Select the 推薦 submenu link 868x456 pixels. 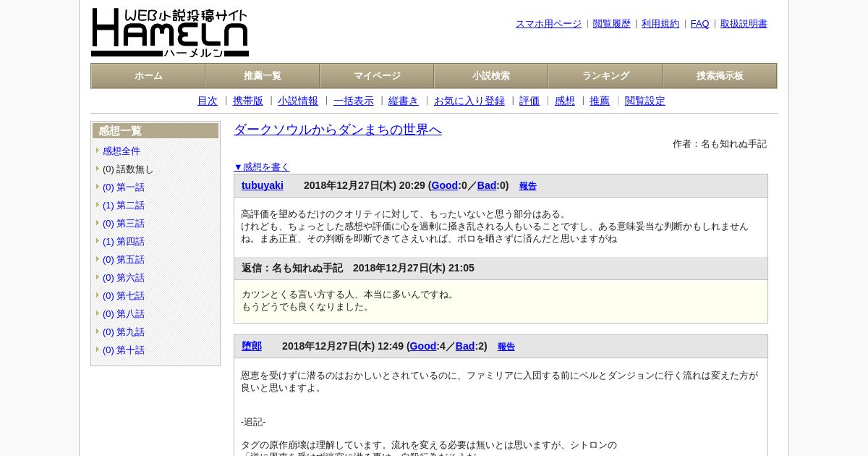(600, 101)
